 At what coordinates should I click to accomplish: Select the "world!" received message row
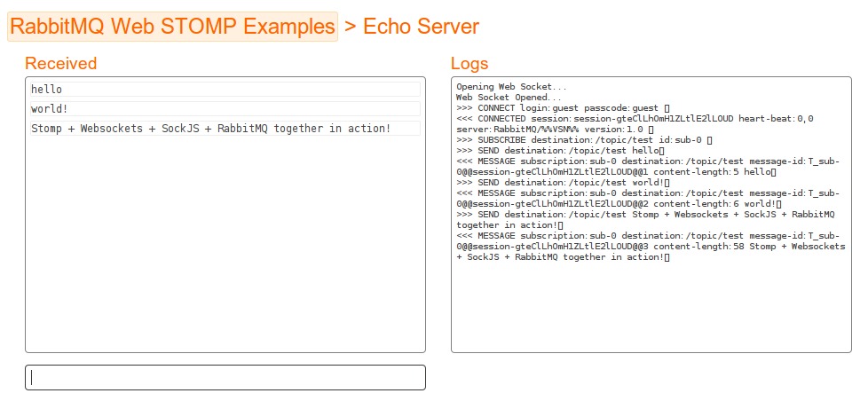tap(224, 109)
